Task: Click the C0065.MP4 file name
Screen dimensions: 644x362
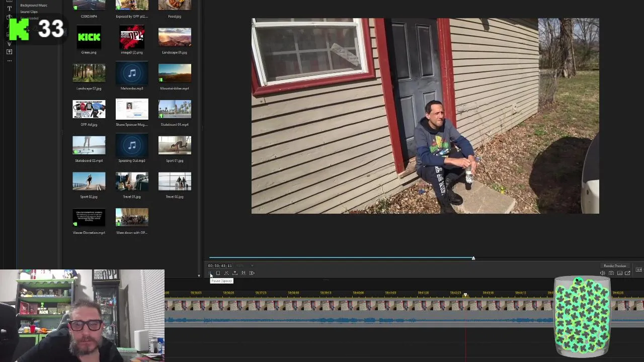Action: tap(89, 16)
